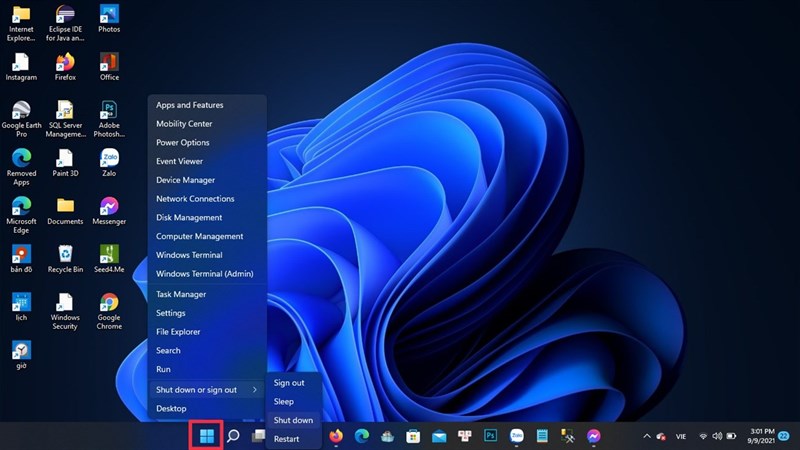Click the Windows Start button
800x450 pixels.
pyautogui.click(x=206, y=436)
